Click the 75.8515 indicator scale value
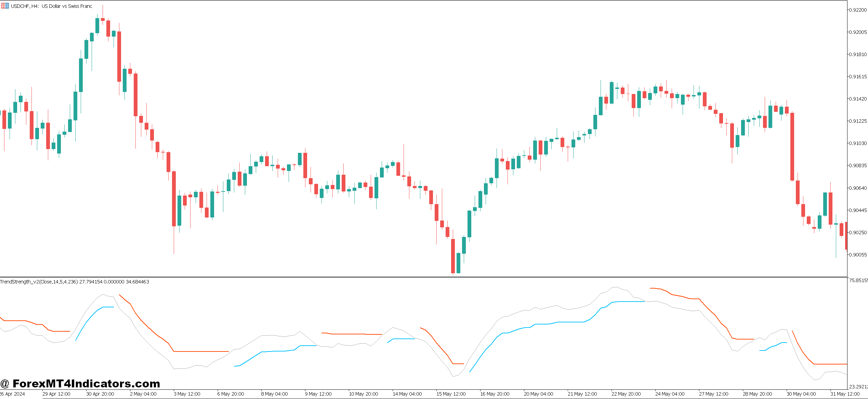 click(858, 280)
